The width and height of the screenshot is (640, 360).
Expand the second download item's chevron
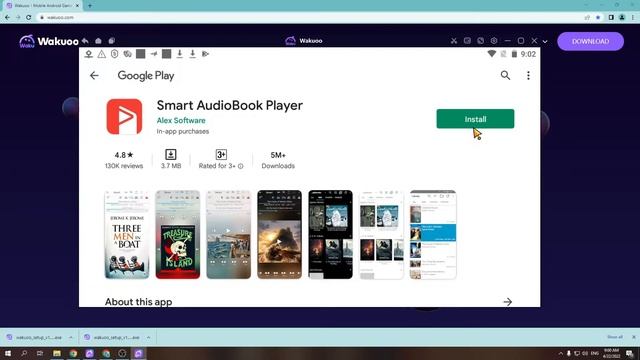(x=148, y=338)
